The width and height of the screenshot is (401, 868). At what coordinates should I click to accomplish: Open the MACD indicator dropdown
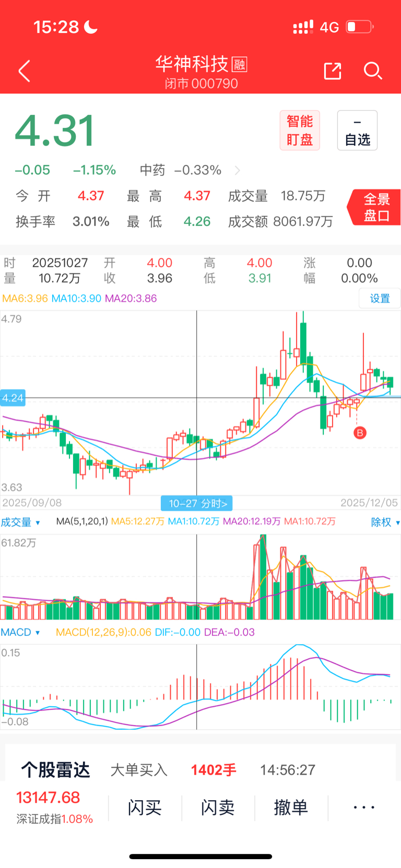click(20, 632)
